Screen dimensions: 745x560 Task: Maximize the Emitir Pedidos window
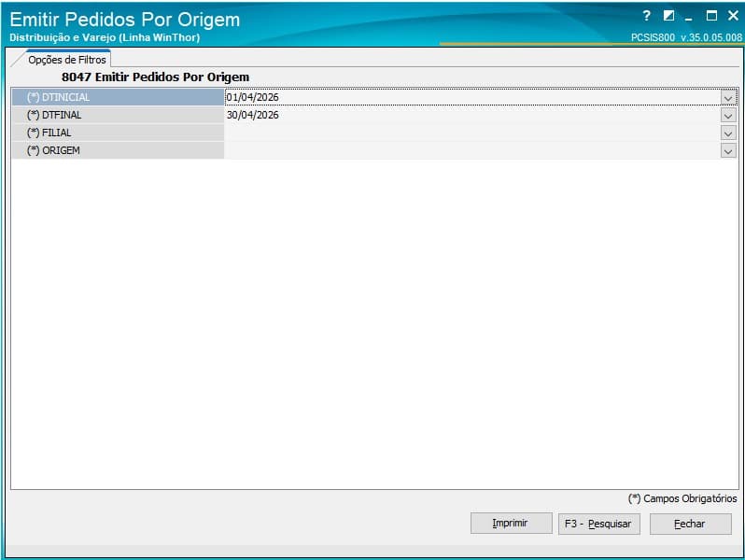(x=711, y=16)
